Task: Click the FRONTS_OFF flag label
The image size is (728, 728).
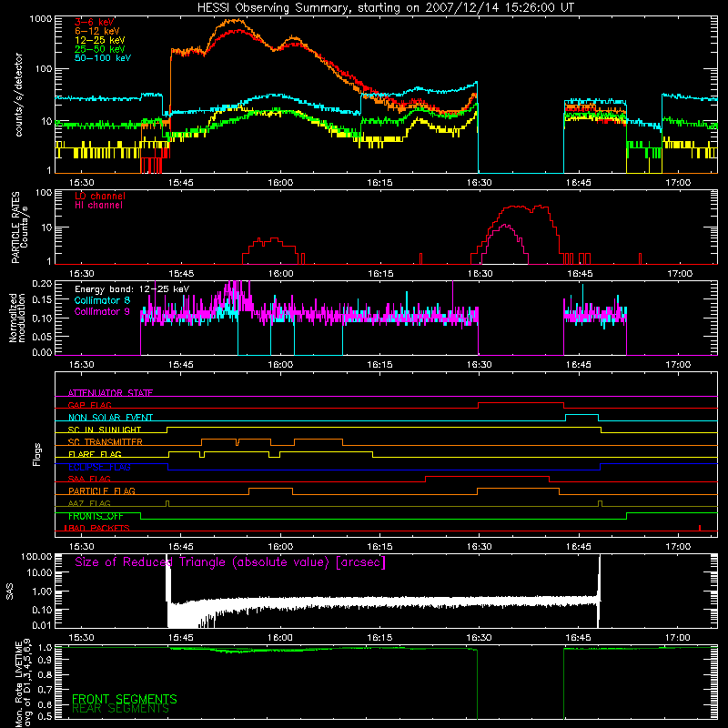Action: pyautogui.click(x=96, y=516)
